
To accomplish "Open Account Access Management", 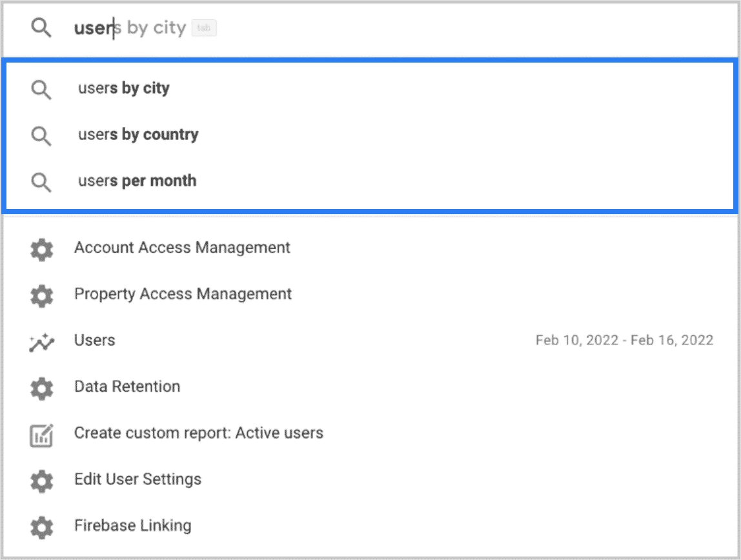I will [183, 248].
